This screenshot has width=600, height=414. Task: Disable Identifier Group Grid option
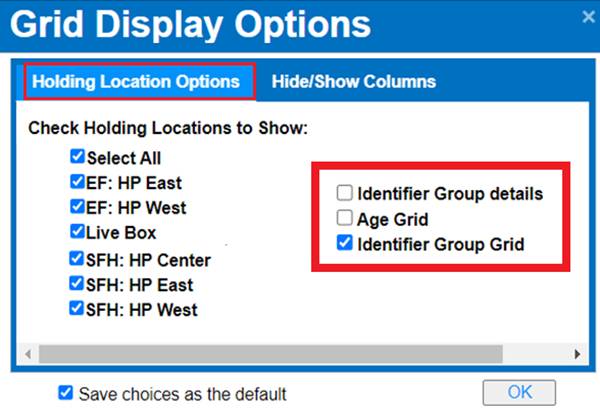pyautogui.click(x=345, y=243)
